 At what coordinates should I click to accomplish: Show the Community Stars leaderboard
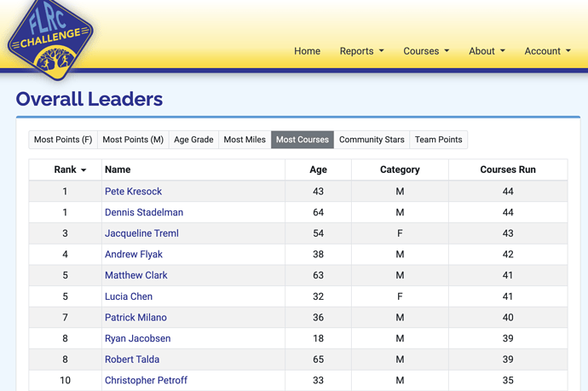pyautogui.click(x=372, y=140)
